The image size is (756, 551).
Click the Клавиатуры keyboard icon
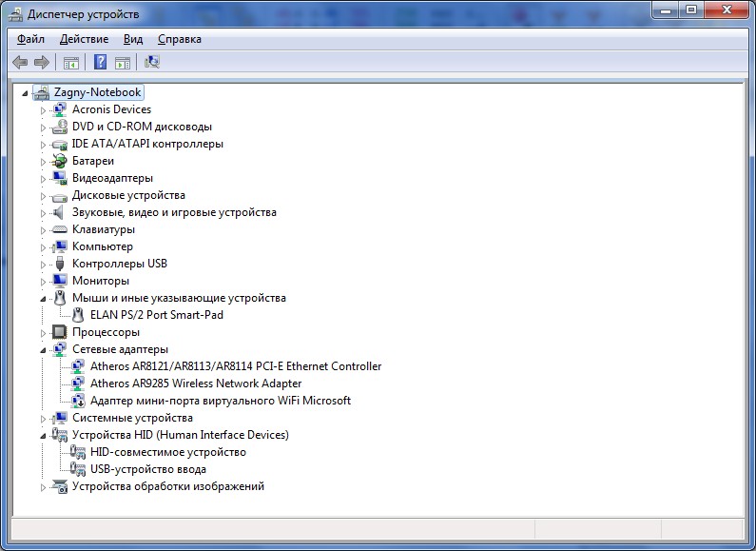tap(59, 229)
